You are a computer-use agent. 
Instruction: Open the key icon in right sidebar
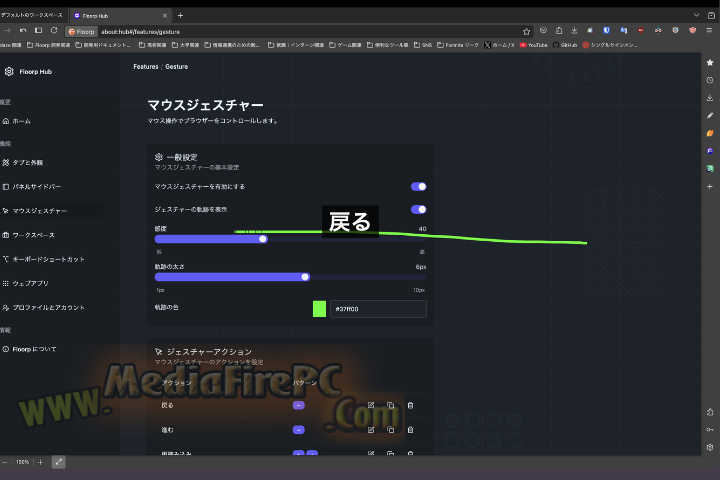point(710,429)
